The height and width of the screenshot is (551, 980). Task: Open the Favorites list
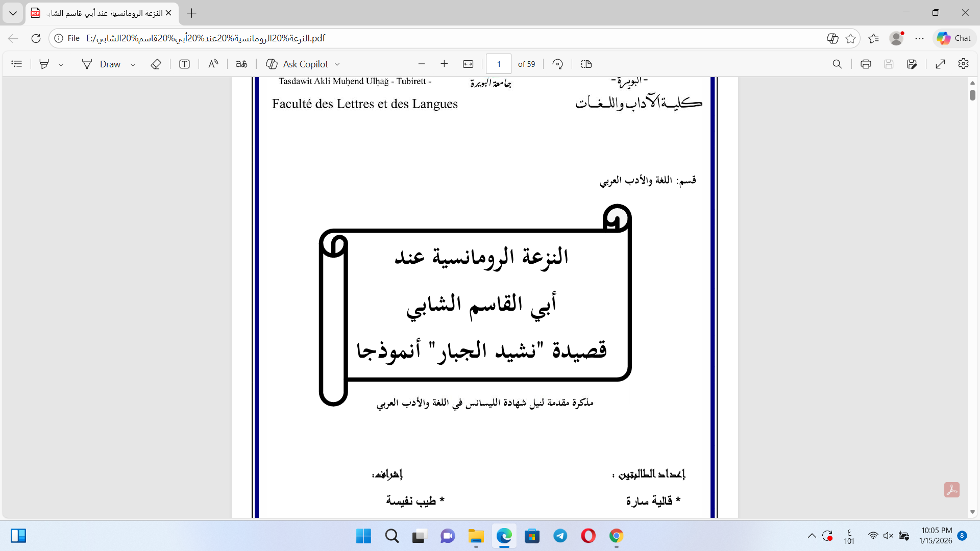tap(873, 38)
